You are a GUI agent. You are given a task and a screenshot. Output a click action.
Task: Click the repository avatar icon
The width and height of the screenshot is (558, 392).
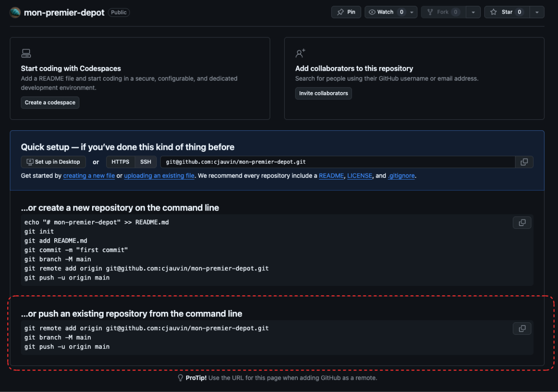(x=15, y=12)
